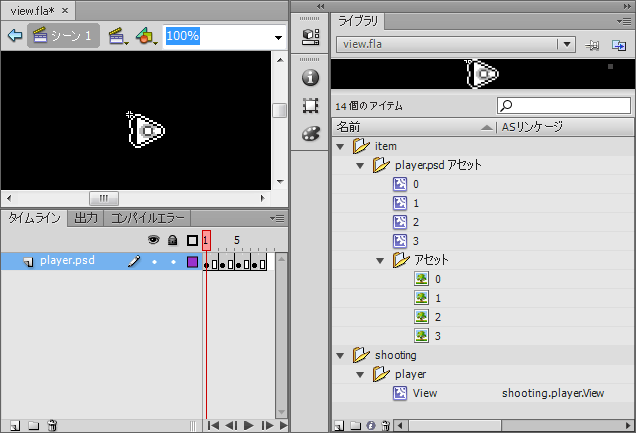Viewport: 636px width, 433px height.
Task: Open the Info panel icon
Action: [x=310, y=77]
